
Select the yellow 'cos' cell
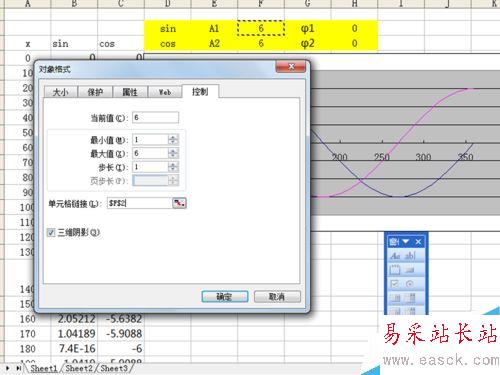click(x=168, y=43)
